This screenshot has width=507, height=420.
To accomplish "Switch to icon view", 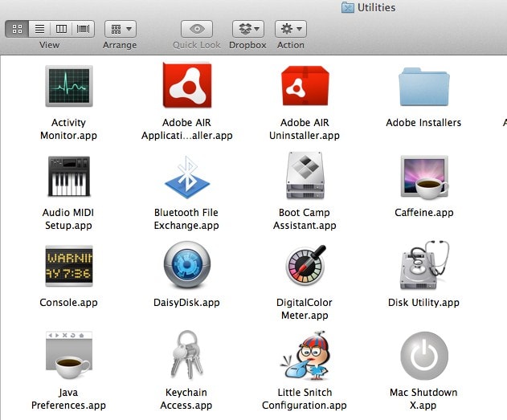I will coord(17,29).
